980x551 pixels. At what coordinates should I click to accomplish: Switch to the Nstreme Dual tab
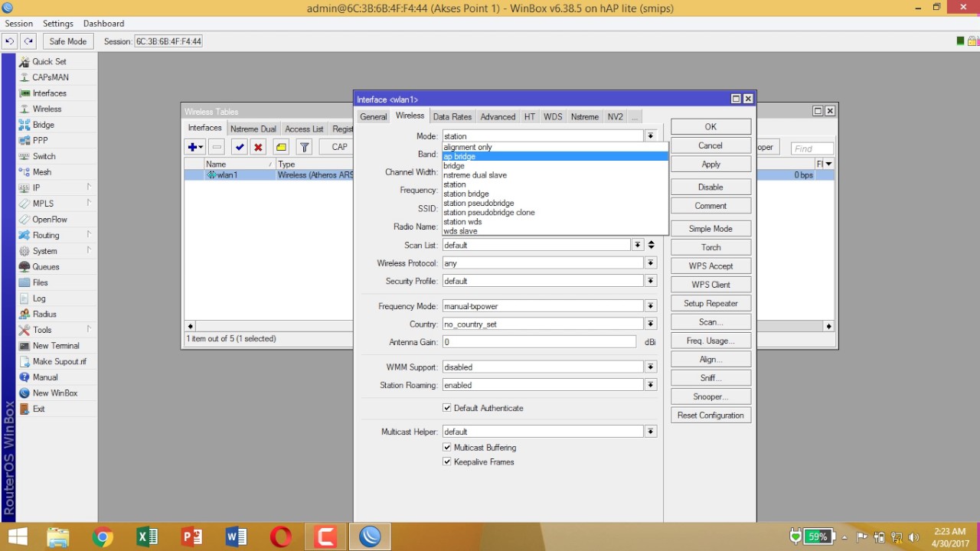(253, 129)
